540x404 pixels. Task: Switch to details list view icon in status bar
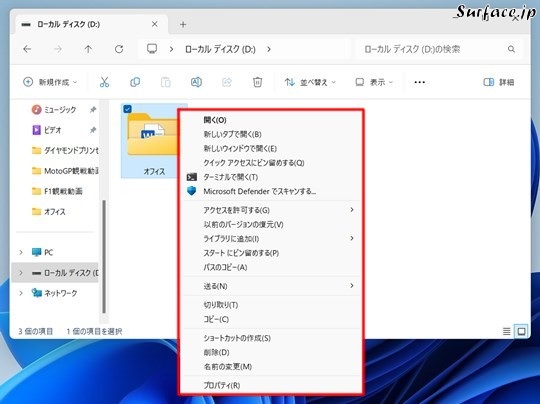coord(507,331)
